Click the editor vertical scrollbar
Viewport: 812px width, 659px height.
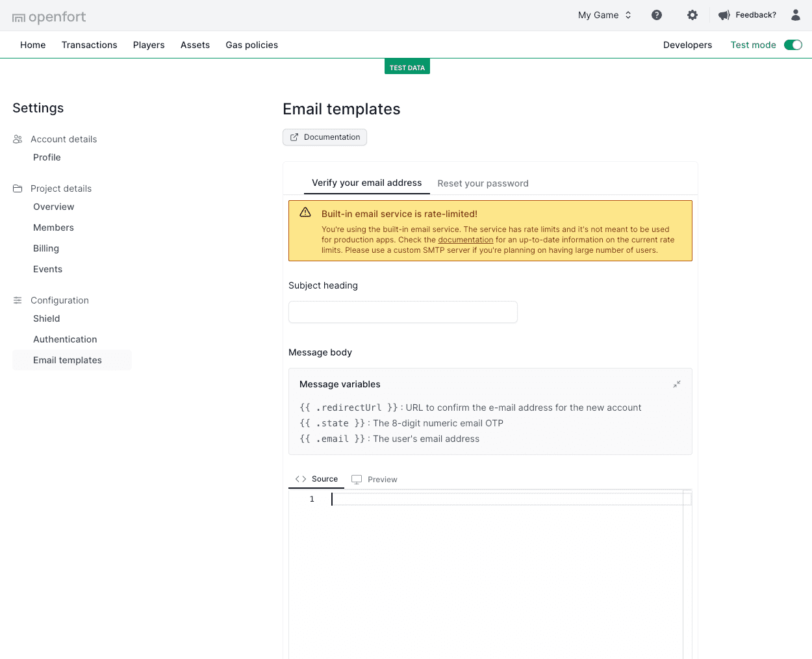pyautogui.click(x=687, y=575)
